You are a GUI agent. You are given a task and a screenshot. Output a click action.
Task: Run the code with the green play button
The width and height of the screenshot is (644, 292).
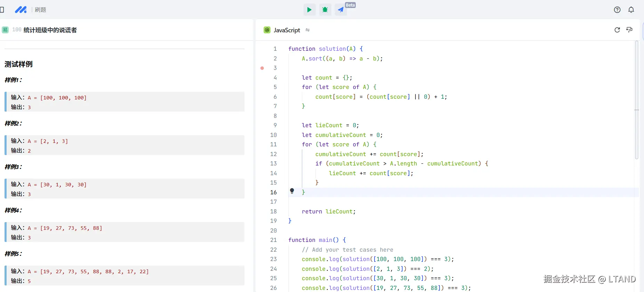point(309,10)
